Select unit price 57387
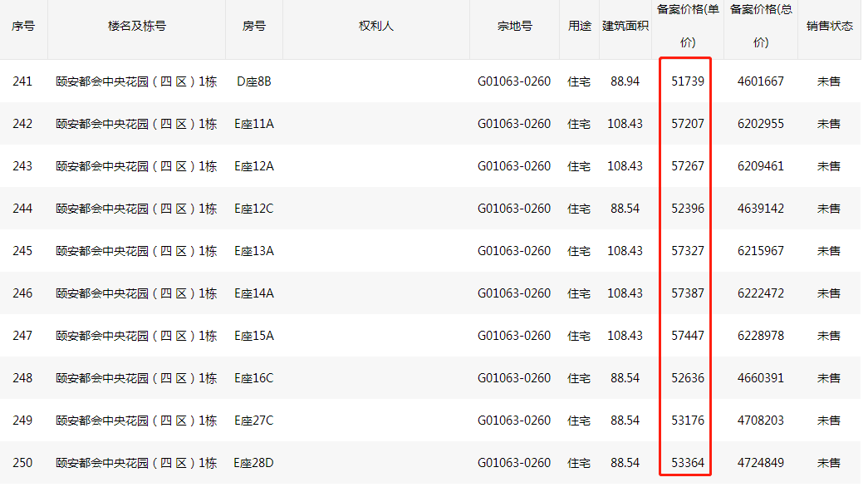 pos(688,293)
